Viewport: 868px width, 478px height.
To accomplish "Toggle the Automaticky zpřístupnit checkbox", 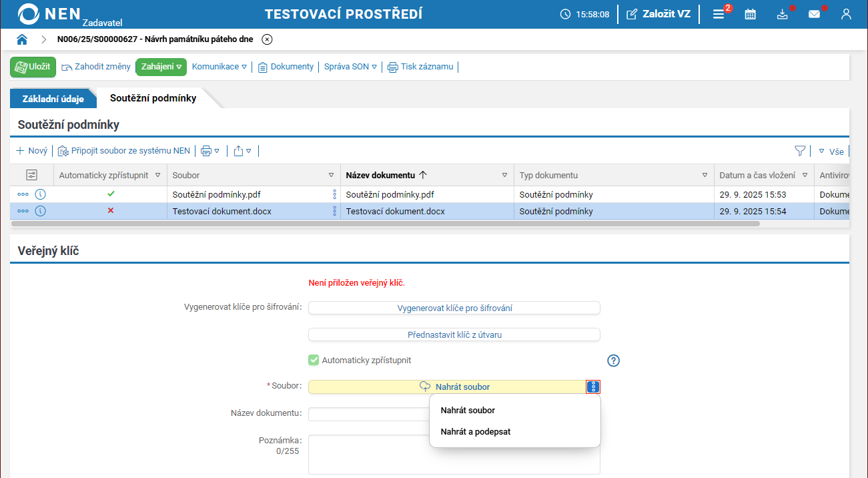I will [314, 361].
